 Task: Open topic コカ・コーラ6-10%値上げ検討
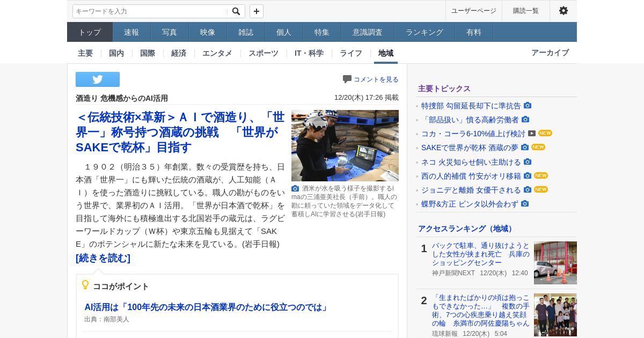point(473,134)
